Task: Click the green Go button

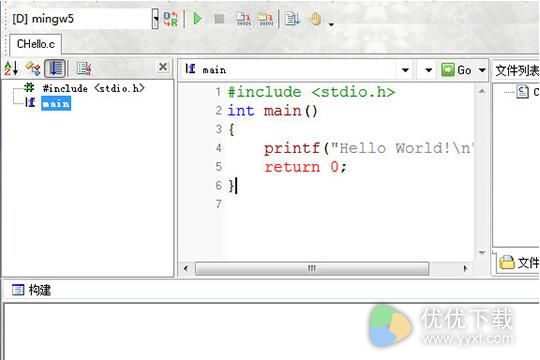Action: click(x=457, y=70)
